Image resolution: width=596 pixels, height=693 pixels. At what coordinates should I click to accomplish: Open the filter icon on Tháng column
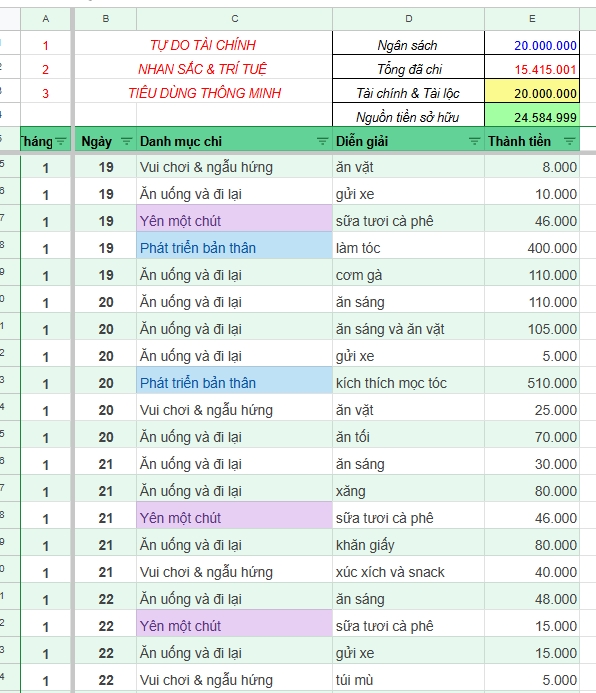[x=61, y=141]
